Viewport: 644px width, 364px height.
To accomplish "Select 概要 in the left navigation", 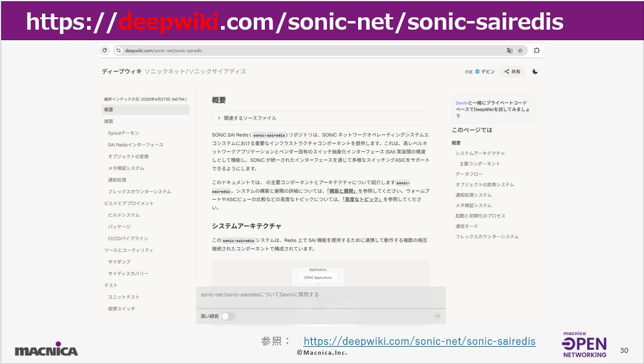I will pyautogui.click(x=145, y=110).
